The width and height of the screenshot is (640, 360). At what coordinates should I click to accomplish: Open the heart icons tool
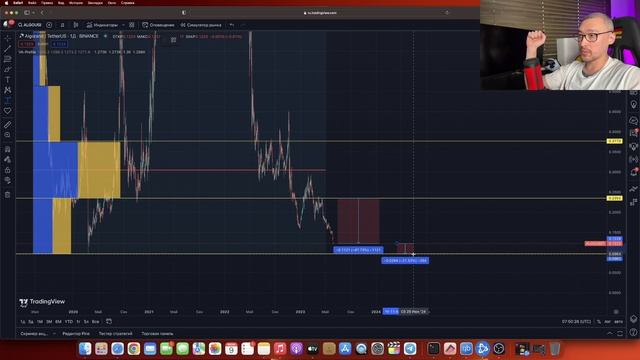point(7,111)
